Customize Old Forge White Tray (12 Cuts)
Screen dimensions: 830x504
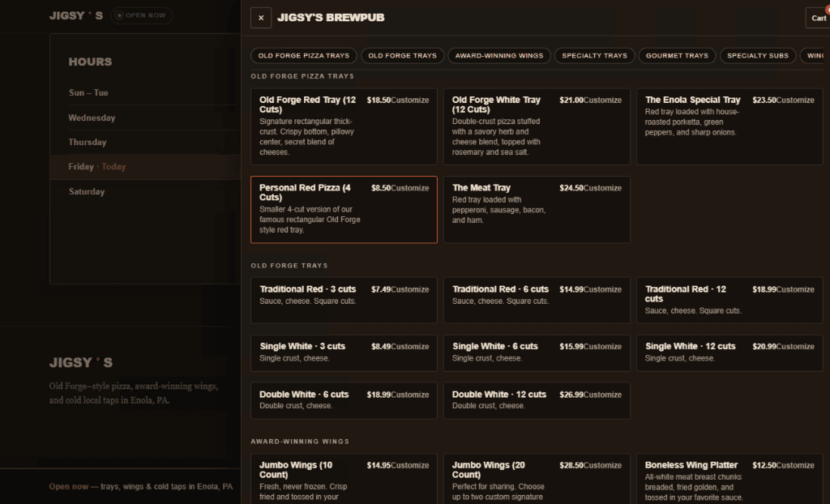point(602,100)
